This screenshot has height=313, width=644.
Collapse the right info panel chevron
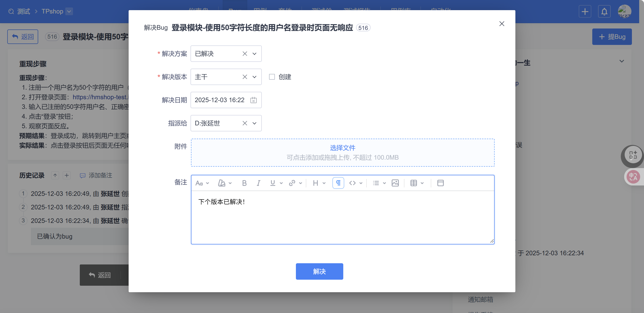622,61
